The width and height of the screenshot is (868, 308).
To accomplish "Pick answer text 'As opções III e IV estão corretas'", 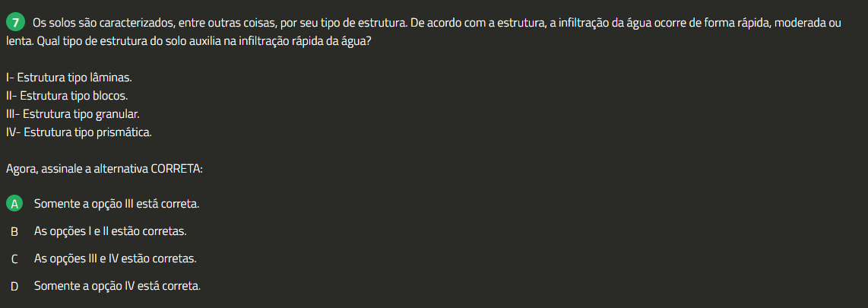I will [x=115, y=259].
